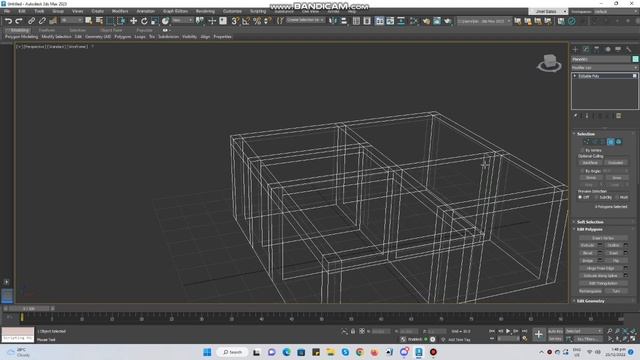Enable the By Angle checkbox
This screenshot has width=640, height=360.
(x=582, y=171)
